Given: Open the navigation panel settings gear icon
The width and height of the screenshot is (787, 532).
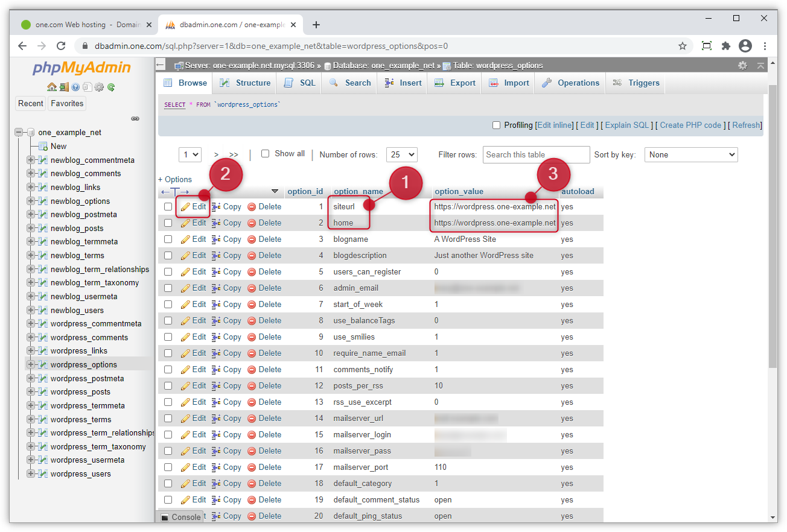Looking at the screenshot, I should click(x=99, y=87).
